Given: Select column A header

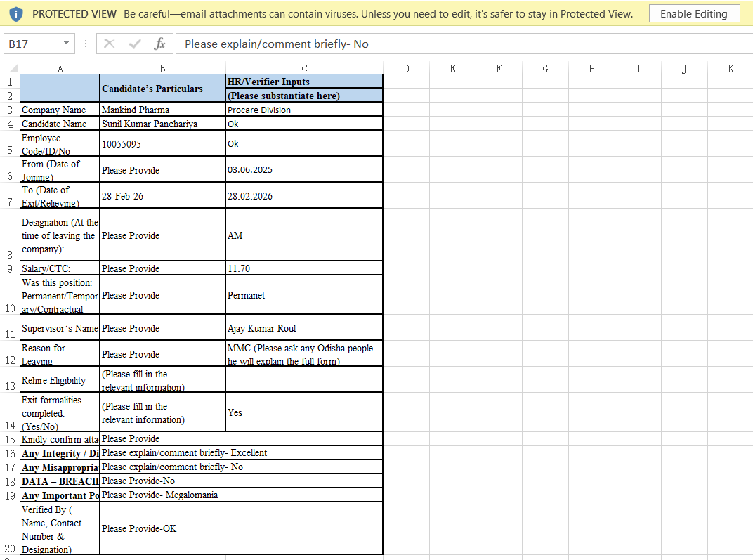Looking at the screenshot, I should 60,68.
